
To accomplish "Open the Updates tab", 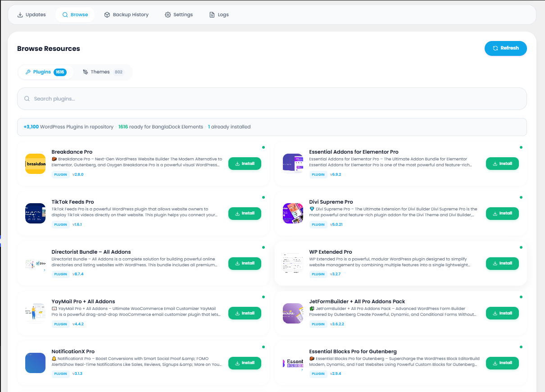I will coord(31,15).
